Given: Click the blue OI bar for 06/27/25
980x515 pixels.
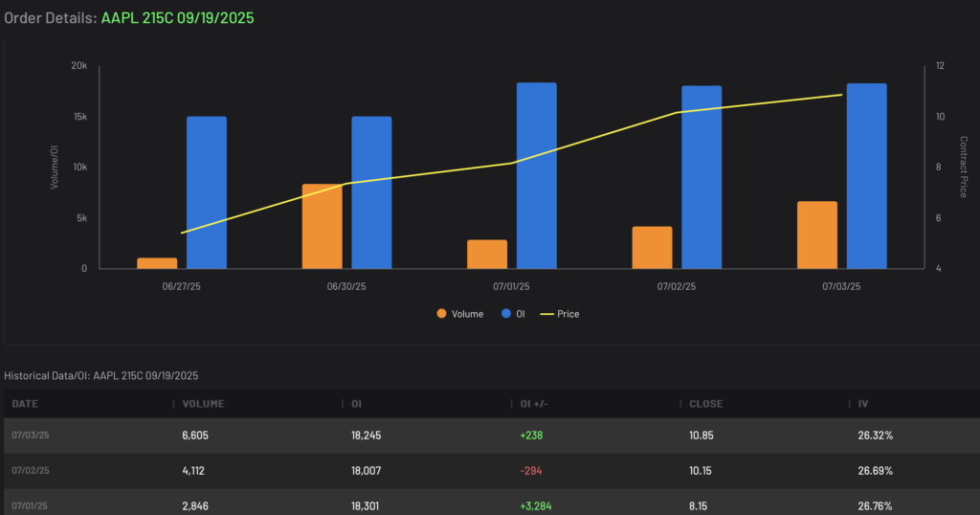Looking at the screenshot, I should click(207, 192).
